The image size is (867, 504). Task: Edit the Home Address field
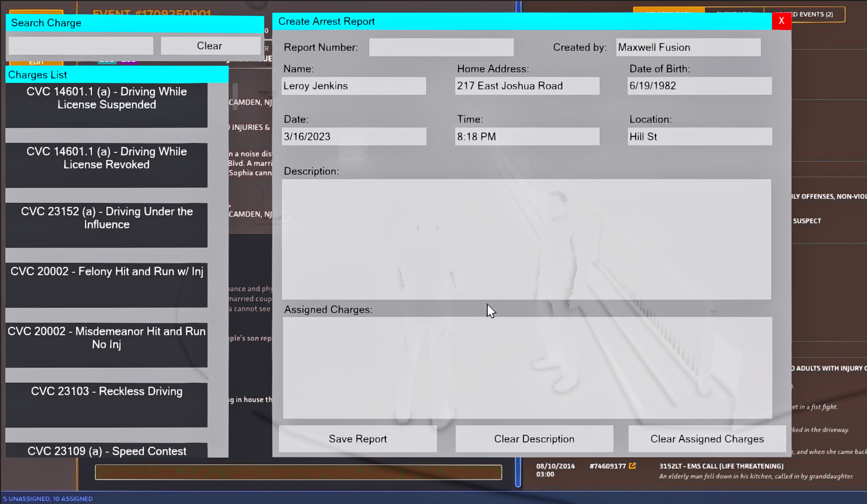point(527,86)
